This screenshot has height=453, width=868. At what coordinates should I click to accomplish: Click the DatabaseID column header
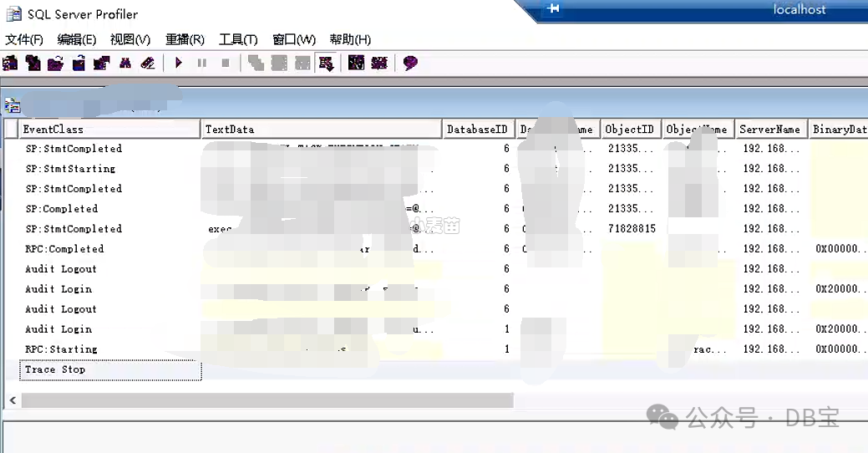[478, 129]
